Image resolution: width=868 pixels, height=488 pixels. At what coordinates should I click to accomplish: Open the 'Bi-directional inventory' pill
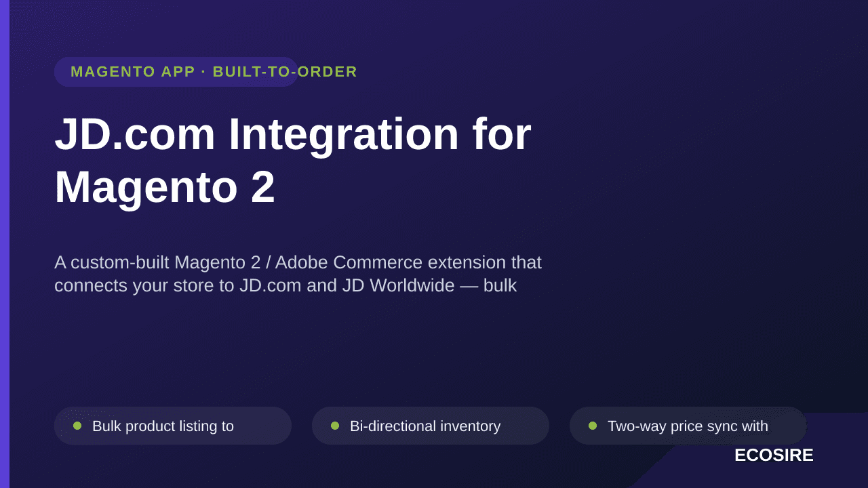pos(431,426)
